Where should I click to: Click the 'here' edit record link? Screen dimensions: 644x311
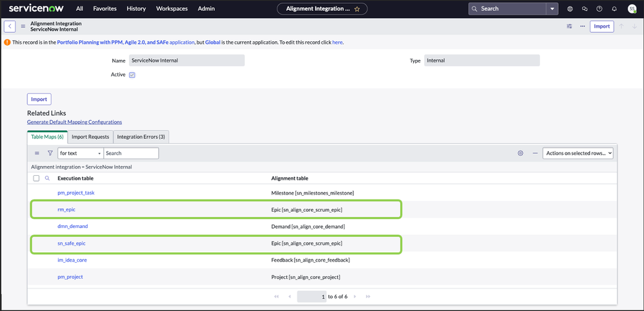pos(337,42)
